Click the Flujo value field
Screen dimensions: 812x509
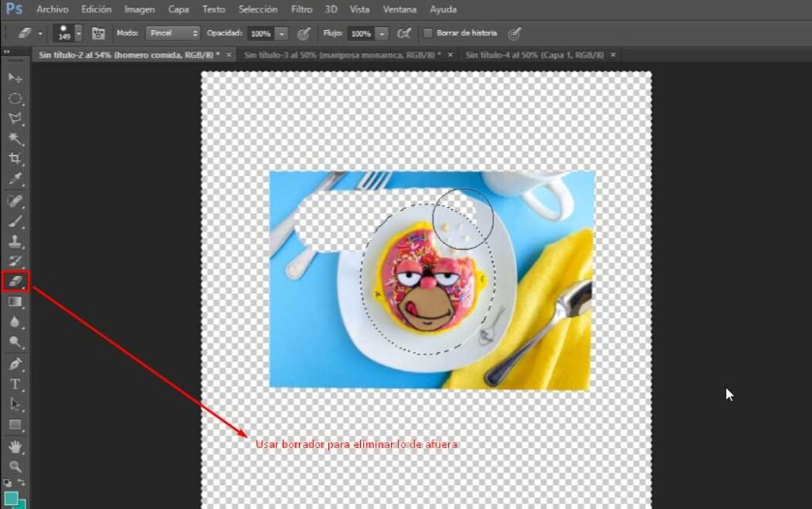click(x=361, y=33)
